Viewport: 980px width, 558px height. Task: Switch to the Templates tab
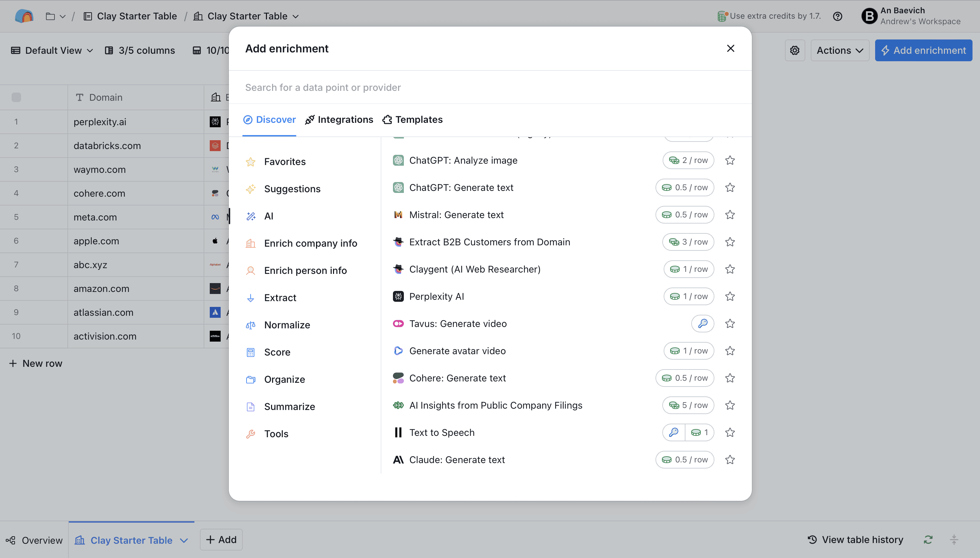point(413,119)
